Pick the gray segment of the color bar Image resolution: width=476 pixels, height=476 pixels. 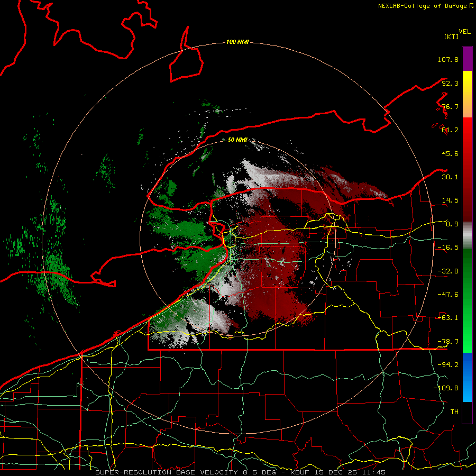(x=467, y=235)
